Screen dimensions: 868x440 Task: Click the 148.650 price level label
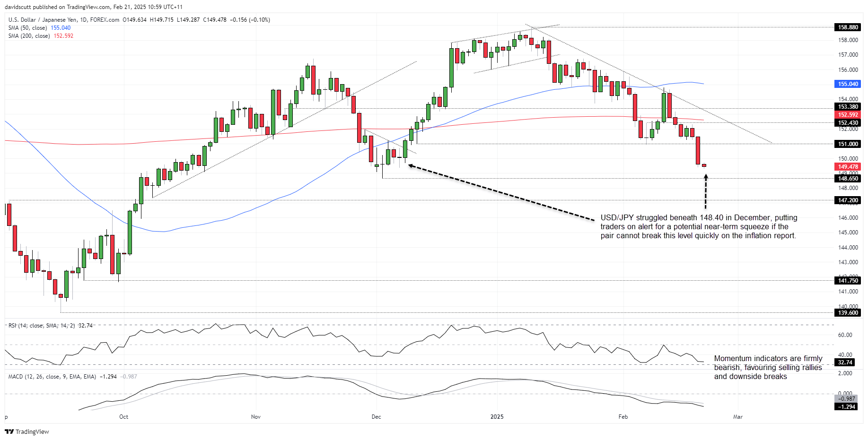click(848, 179)
